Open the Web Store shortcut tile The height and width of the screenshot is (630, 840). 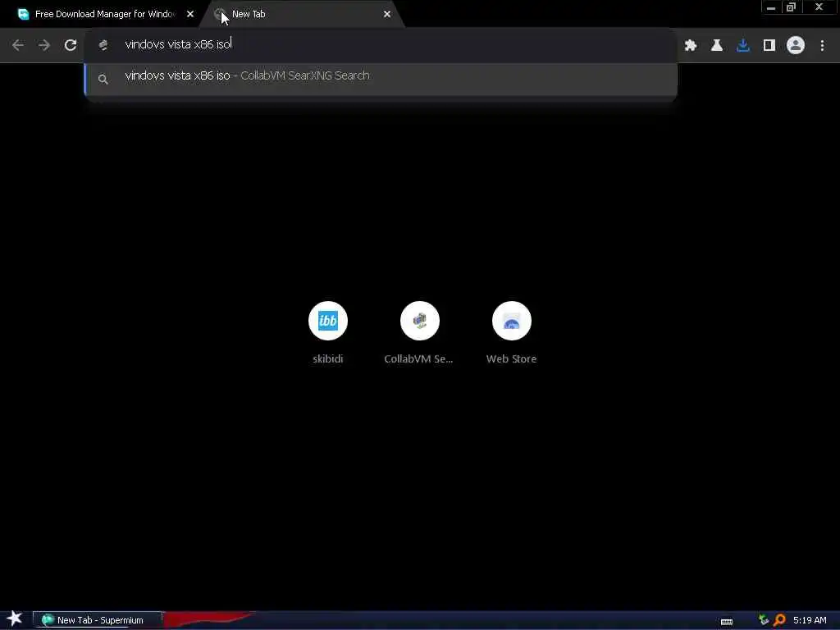click(x=512, y=333)
